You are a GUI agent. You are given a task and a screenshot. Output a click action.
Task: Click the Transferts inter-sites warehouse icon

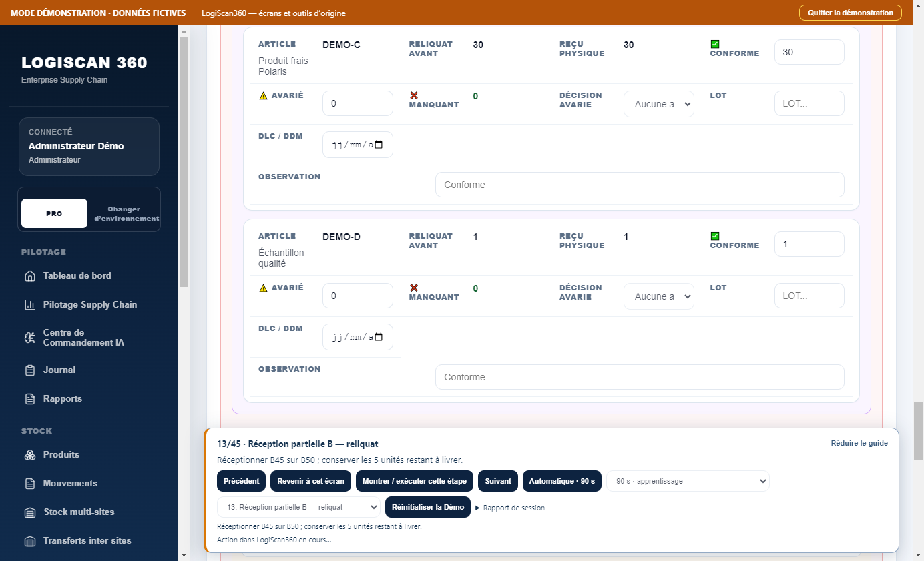click(x=29, y=541)
